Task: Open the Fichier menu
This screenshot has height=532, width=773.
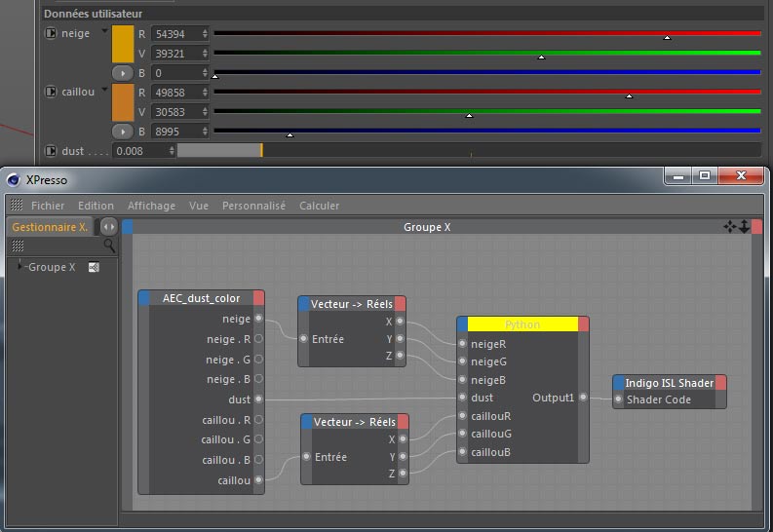Action: [48, 206]
